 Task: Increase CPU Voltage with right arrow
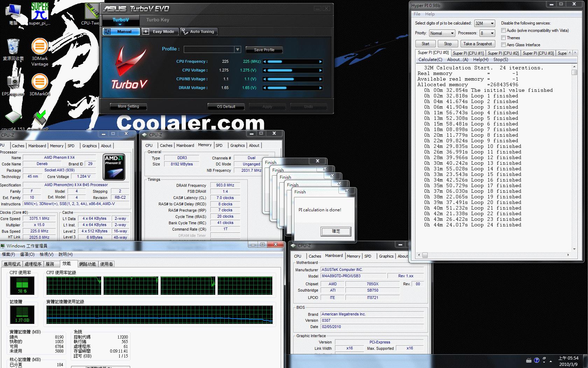pos(320,70)
